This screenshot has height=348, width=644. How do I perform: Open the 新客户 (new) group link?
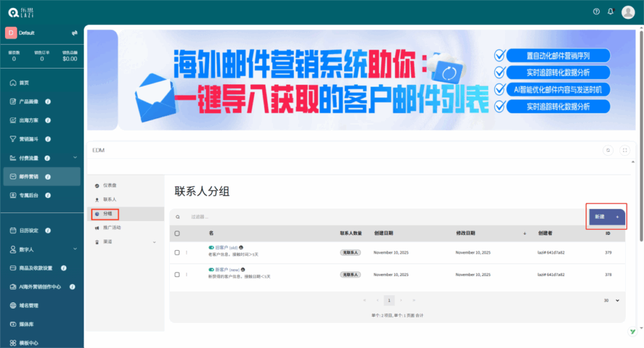click(x=225, y=269)
